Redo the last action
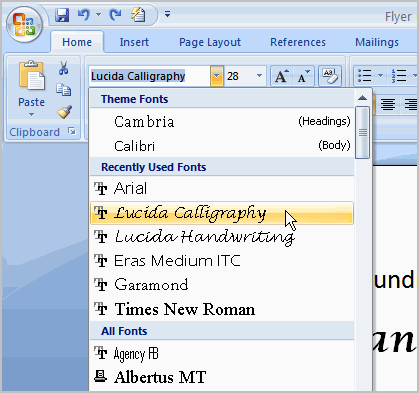 pos(115,15)
